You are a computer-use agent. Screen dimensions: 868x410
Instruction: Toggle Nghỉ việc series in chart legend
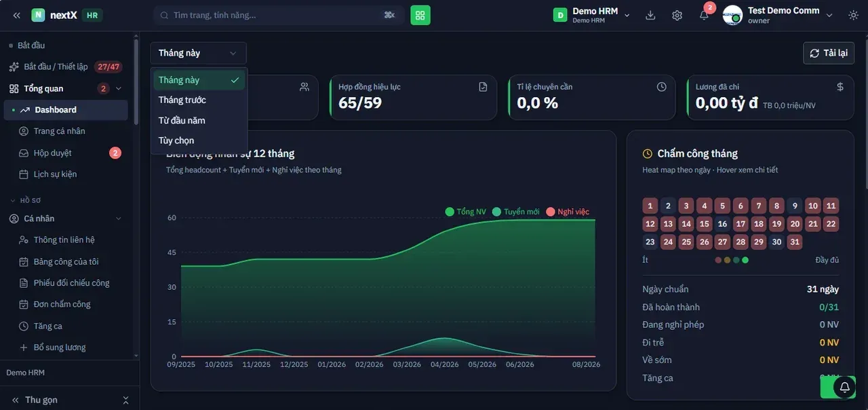pyautogui.click(x=568, y=212)
